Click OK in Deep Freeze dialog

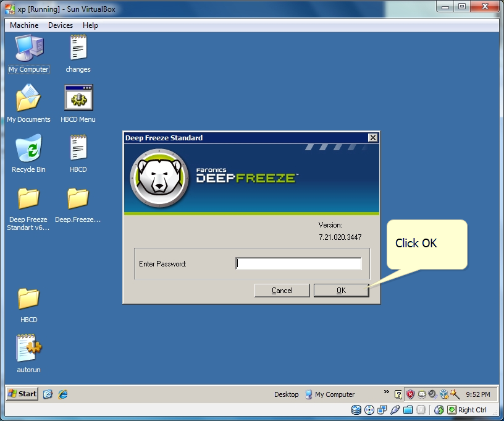pos(342,291)
